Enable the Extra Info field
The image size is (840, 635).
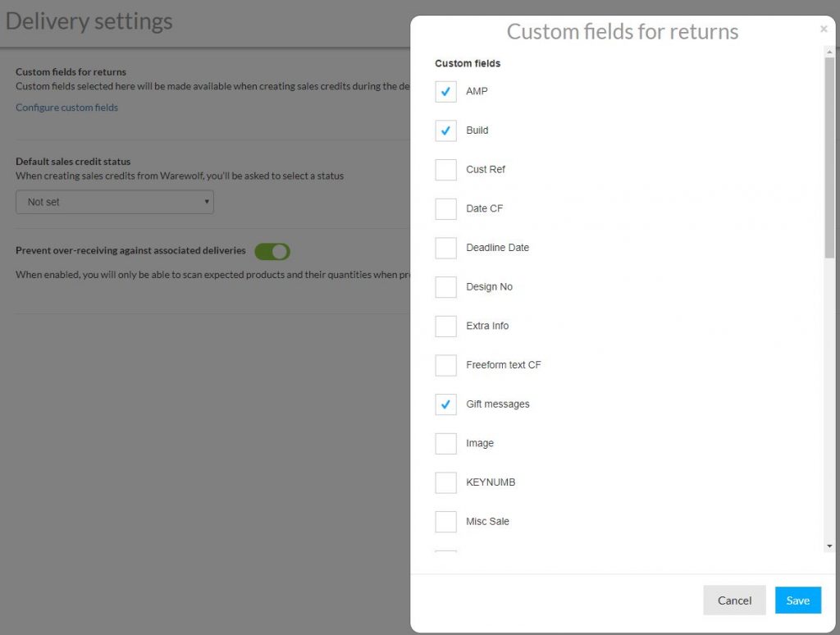[x=445, y=326]
